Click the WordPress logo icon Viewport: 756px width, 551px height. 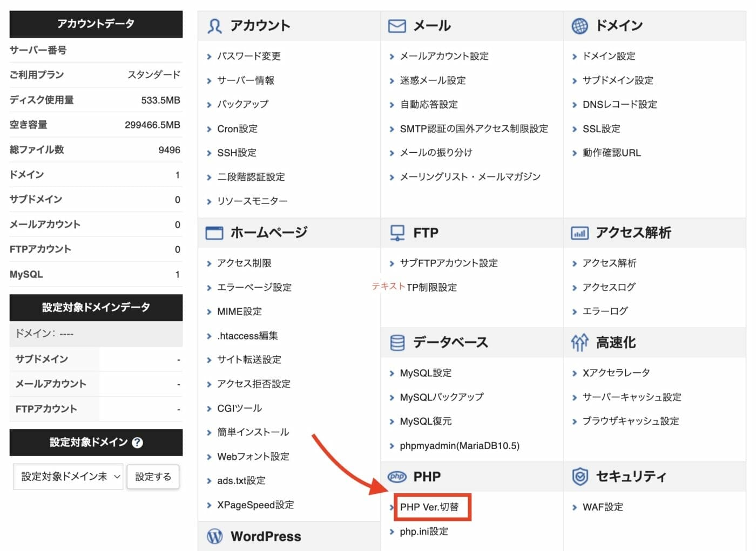coord(215,536)
